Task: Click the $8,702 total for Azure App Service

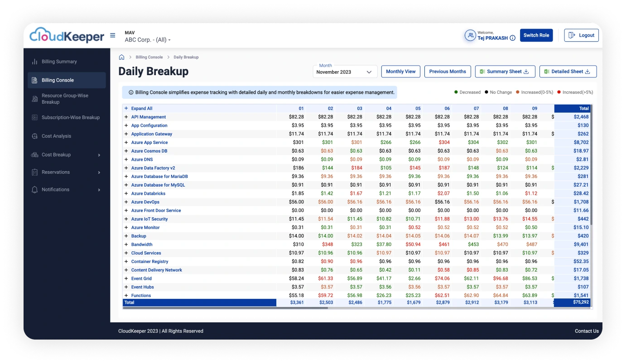Action: 581,143
